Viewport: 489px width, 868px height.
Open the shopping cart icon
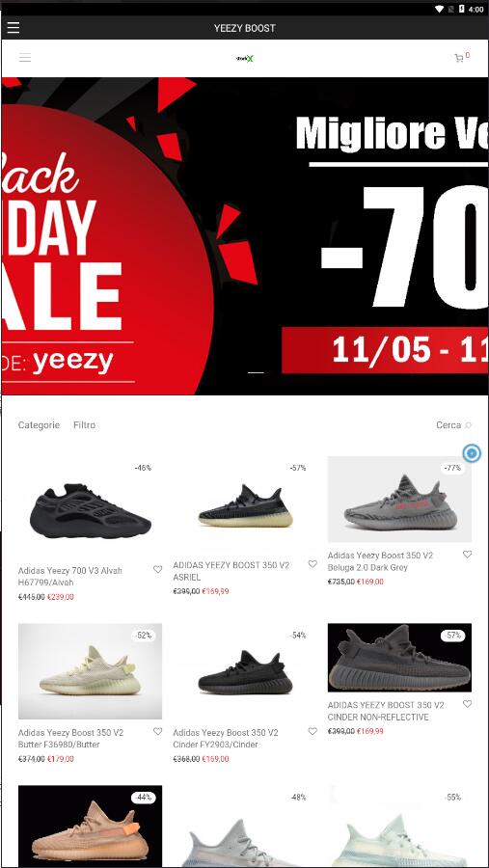click(459, 58)
